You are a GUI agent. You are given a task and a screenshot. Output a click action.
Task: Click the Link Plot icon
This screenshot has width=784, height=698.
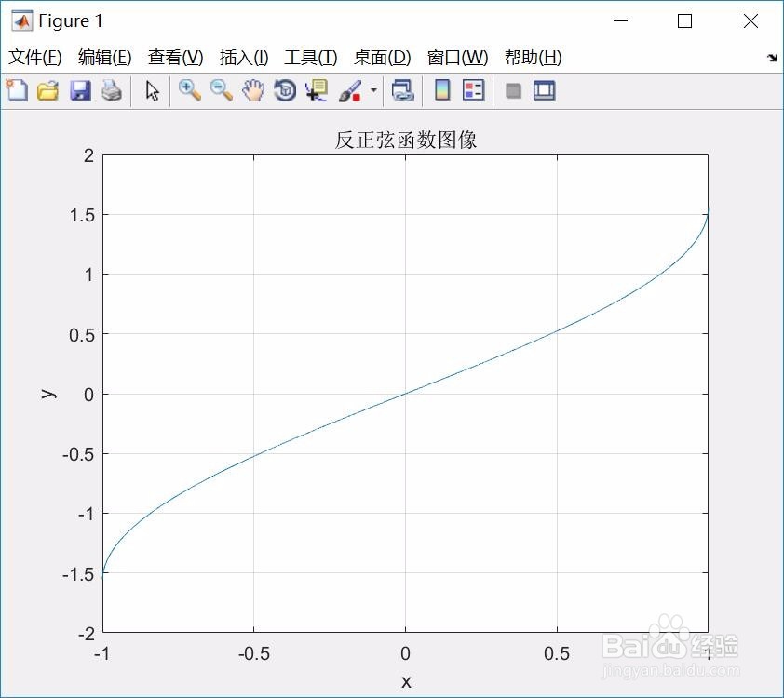click(x=403, y=91)
